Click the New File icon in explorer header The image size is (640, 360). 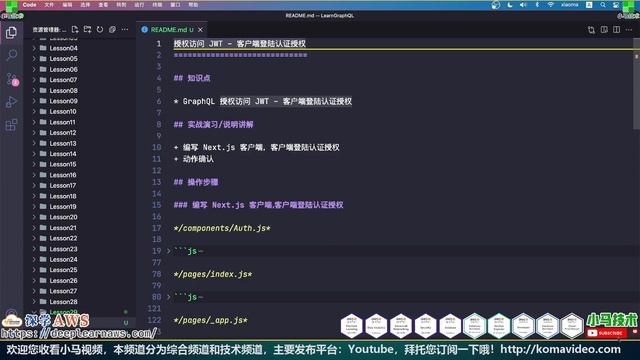[x=75, y=29]
